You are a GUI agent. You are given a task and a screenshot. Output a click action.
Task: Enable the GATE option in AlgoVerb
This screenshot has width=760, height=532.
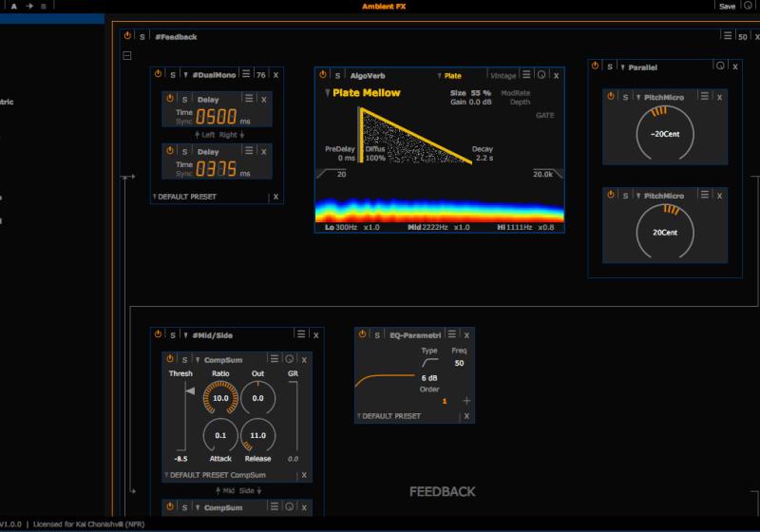click(545, 115)
